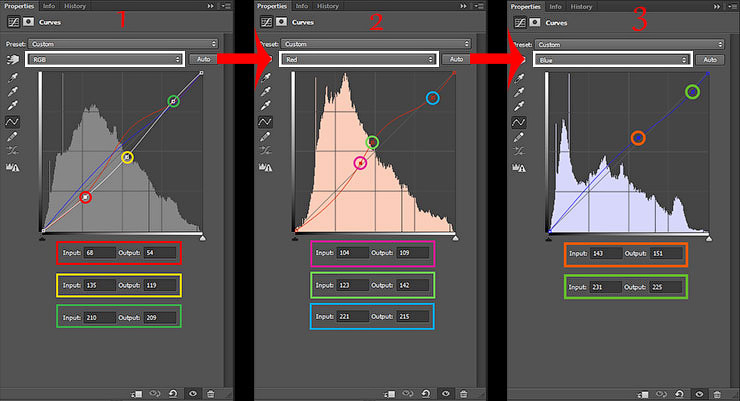Open the Blue channel dropdown
Viewport: 740px width, 401px height.
tap(612, 60)
